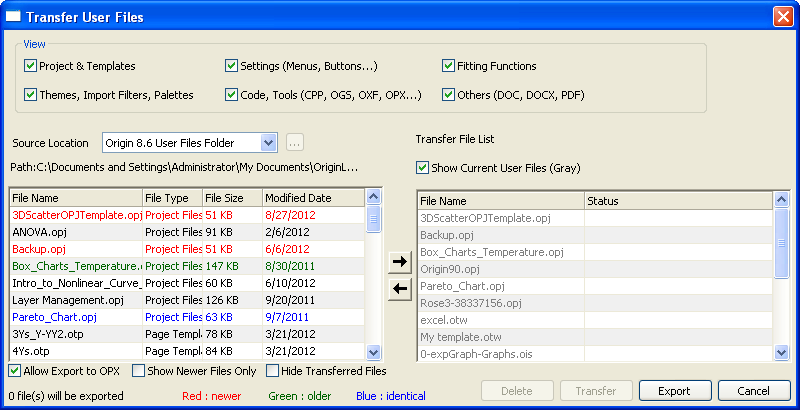Uncheck Project & Templates checkbox
The width and height of the screenshot is (800, 410).
tap(30, 66)
